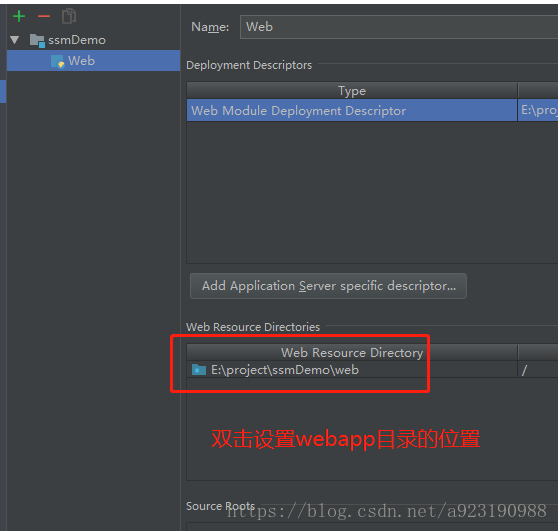Click the Web facet icon
The height and width of the screenshot is (531, 558).
pos(57,61)
